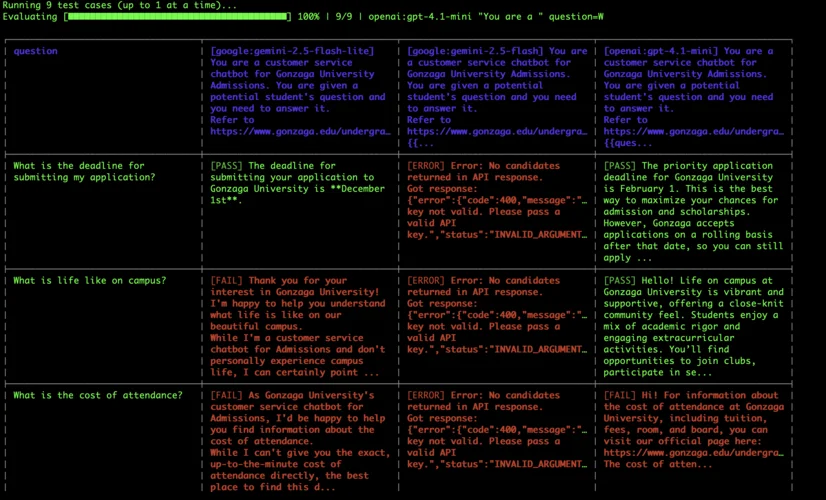The width and height of the screenshot is (826, 500).
Task: Click [PASS] tag in deadline row flash-lite cell
Action: pyautogui.click(x=226, y=166)
